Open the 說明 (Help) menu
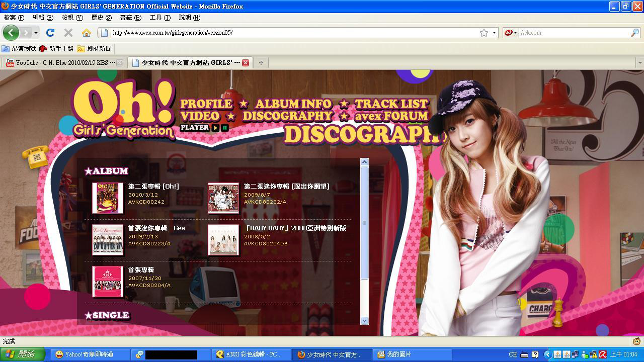Screen dimensions: 644x362 (189, 18)
